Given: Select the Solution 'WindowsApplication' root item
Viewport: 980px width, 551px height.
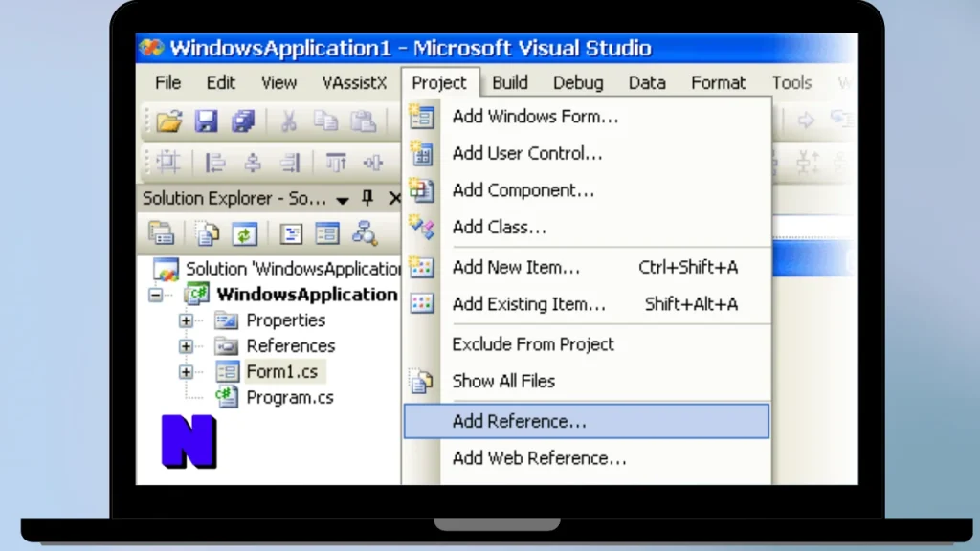Looking at the screenshot, I should (x=293, y=269).
